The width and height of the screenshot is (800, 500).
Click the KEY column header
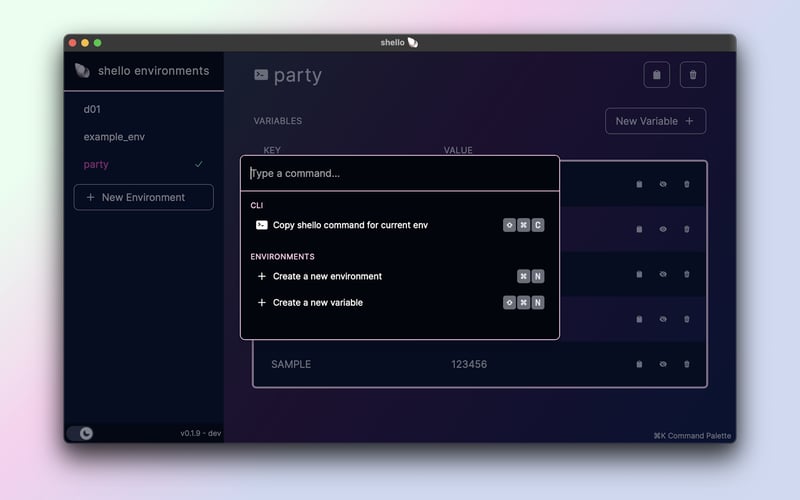(x=272, y=150)
